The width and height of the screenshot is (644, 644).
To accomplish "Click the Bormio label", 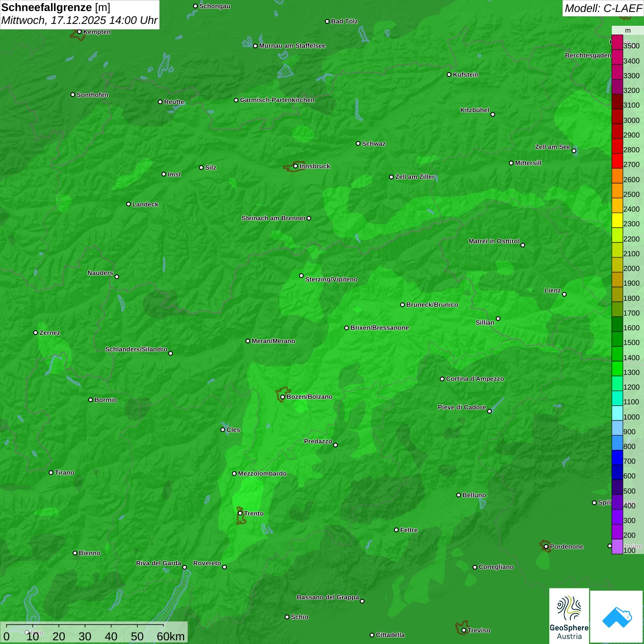I will pyautogui.click(x=105, y=400).
